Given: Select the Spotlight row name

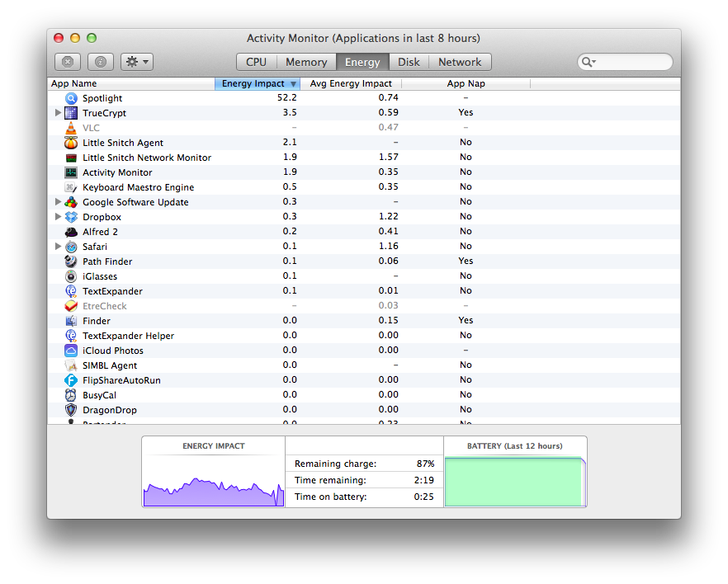Looking at the screenshot, I should pyautogui.click(x=102, y=98).
